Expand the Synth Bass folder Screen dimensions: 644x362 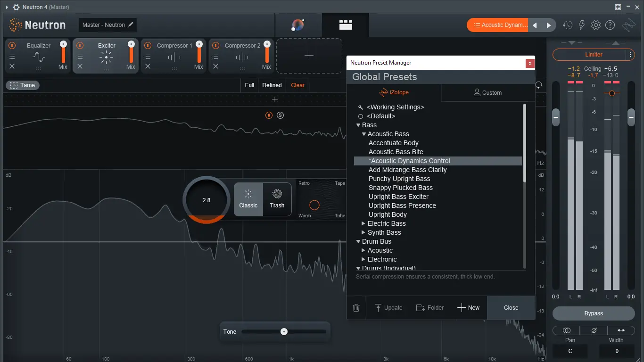tap(363, 232)
